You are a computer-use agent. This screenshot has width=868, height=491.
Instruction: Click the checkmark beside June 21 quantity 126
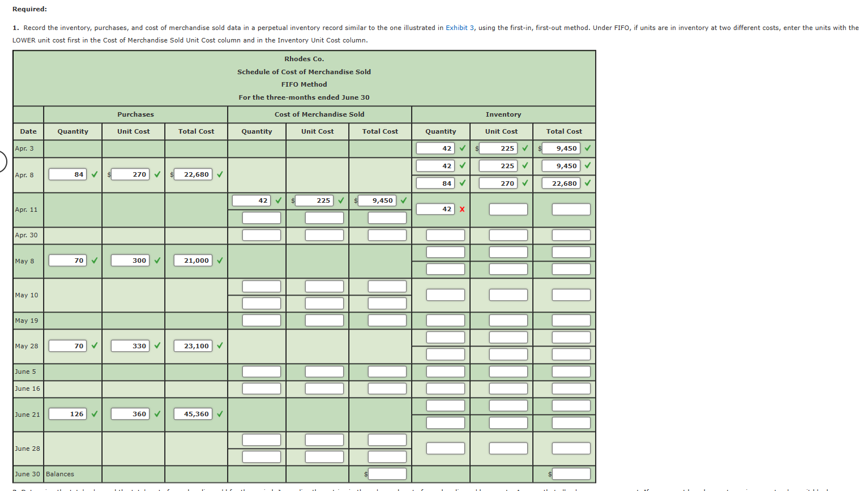point(95,414)
